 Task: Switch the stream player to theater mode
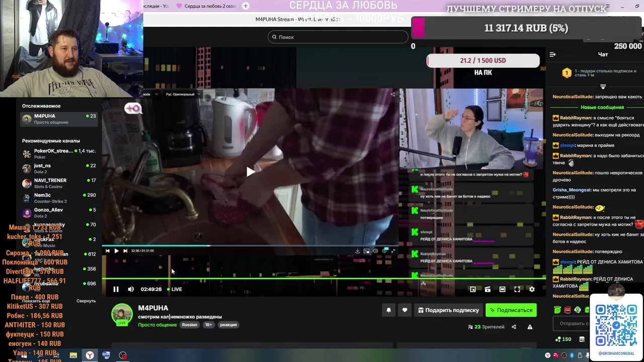pyautogui.click(x=502, y=289)
